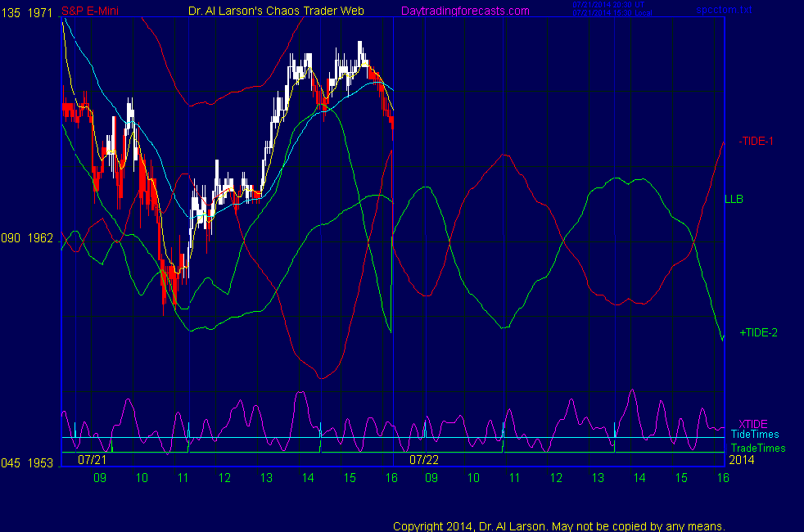Click the '13' hour label in 07/22 session
This screenshot has height=532, width=804.
click(598, 478)
